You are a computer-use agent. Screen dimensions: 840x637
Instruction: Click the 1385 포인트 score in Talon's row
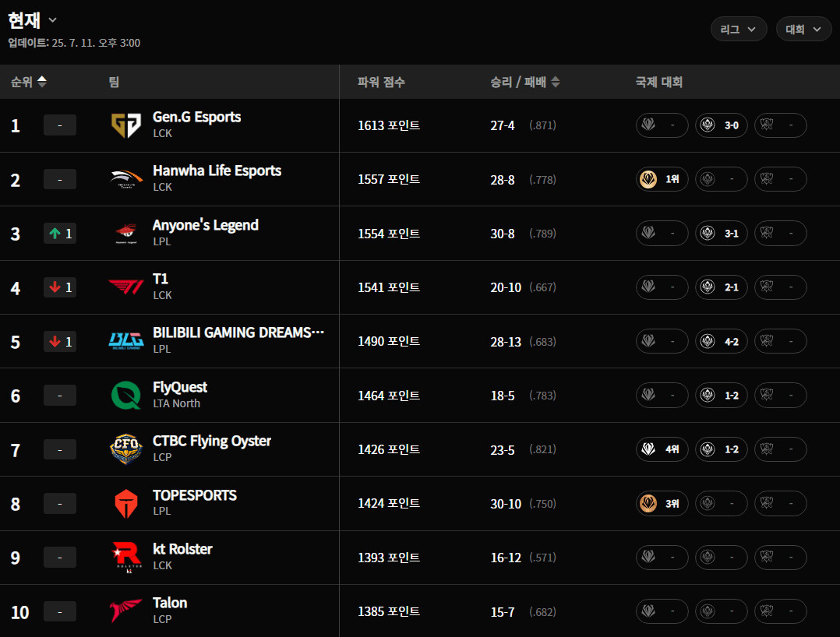coord(388,611)
